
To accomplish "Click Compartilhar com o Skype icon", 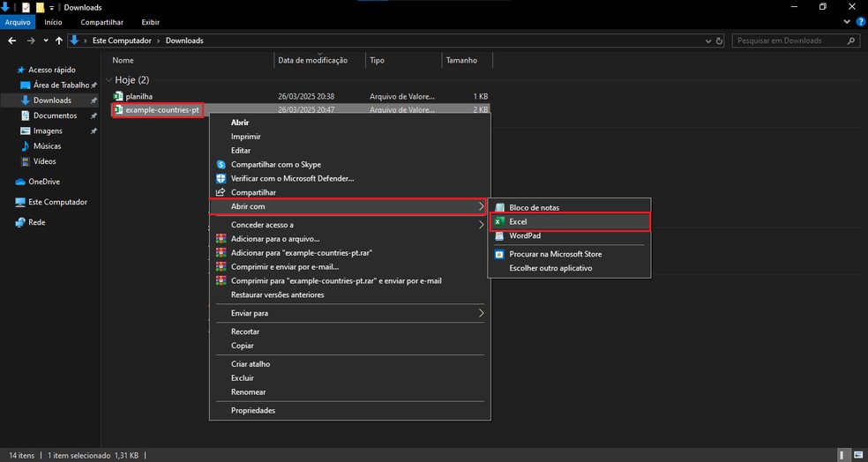I will [221, 164].
